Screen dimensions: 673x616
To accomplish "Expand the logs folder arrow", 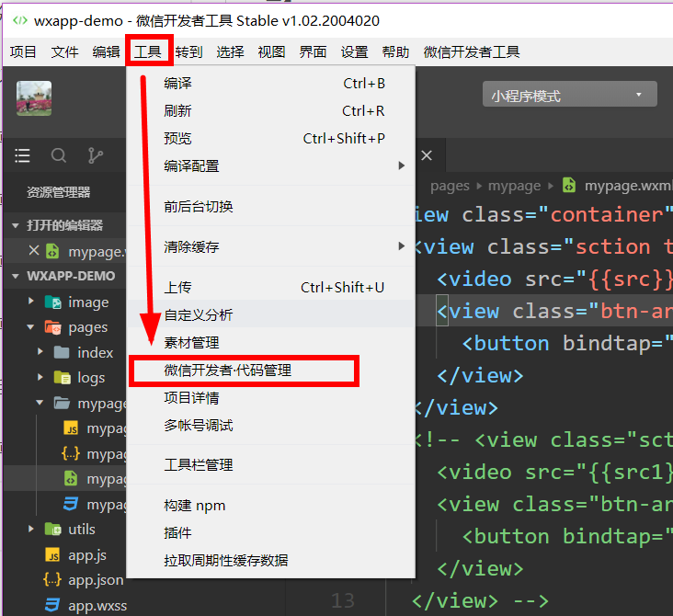I will point(40,377).
